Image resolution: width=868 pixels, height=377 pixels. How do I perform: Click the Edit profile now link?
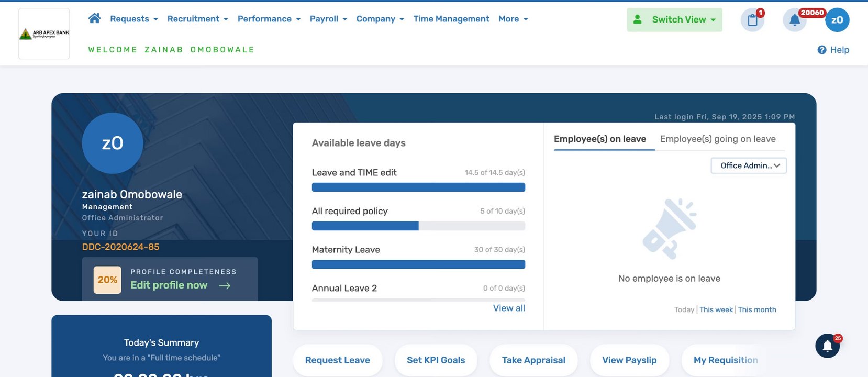169,285
